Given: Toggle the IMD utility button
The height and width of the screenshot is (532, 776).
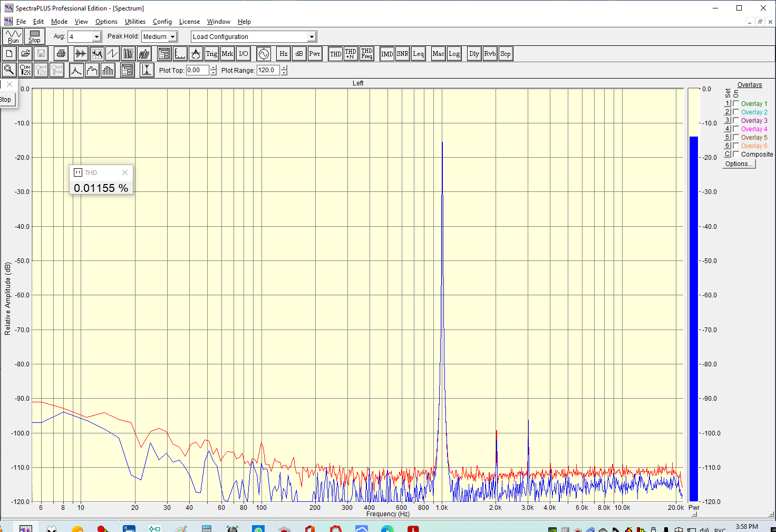Looking at the screenshot, I should 387,54.
